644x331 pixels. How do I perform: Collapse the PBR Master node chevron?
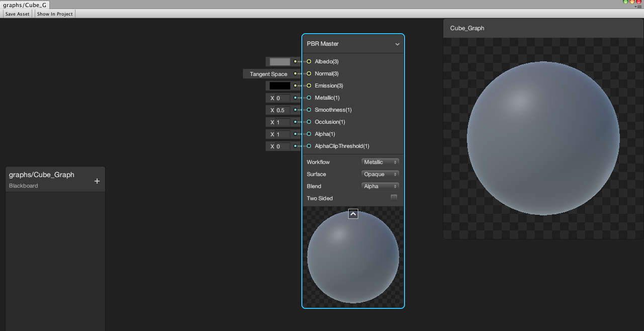pos(397,44)
